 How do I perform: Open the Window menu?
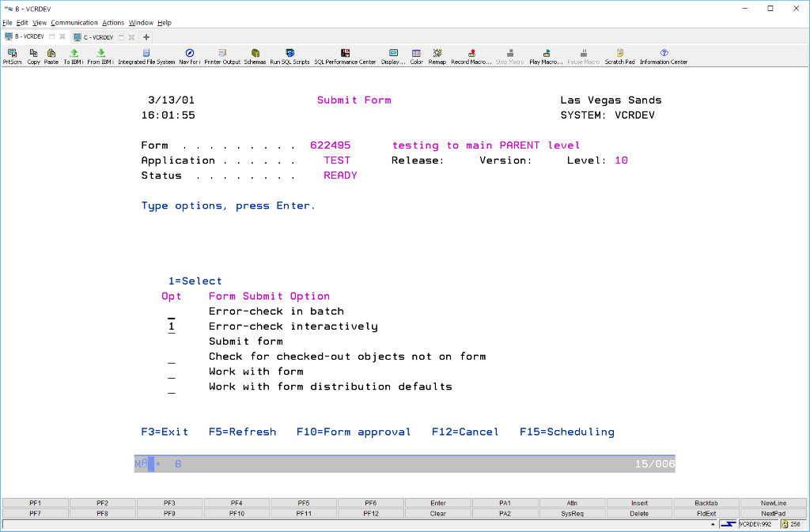pyautogui.click(x=141, y=23)
